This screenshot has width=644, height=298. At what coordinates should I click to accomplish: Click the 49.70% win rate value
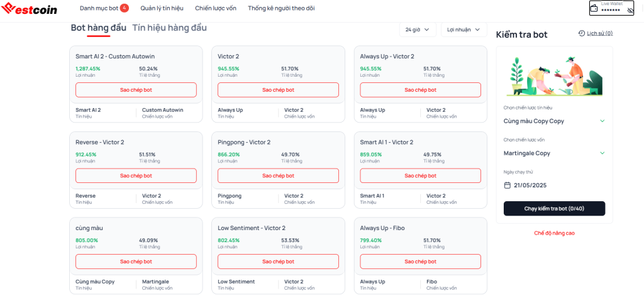[x=291, y=154]
